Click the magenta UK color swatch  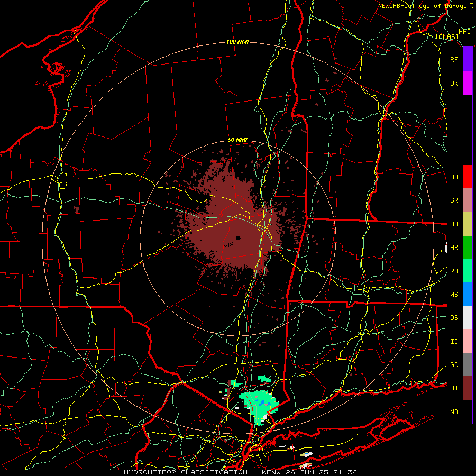(x=467, y=83)
